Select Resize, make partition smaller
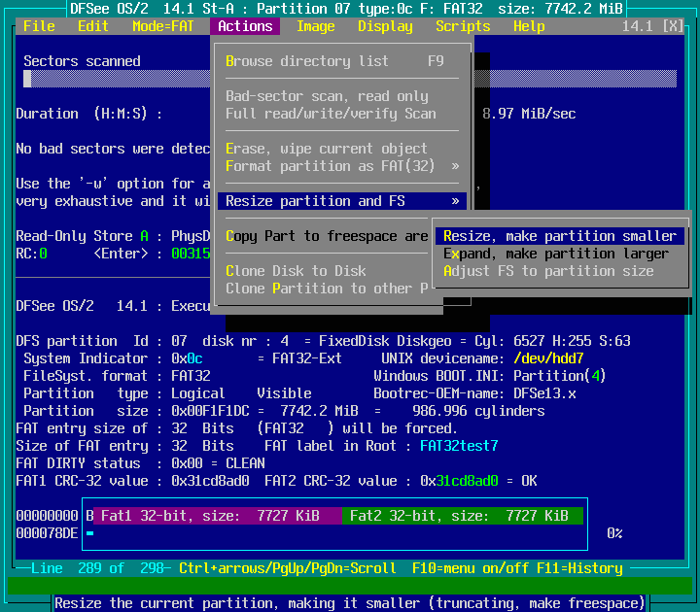Image resolution: width=700 pixels, height=612 pixels. pos(560,236)
